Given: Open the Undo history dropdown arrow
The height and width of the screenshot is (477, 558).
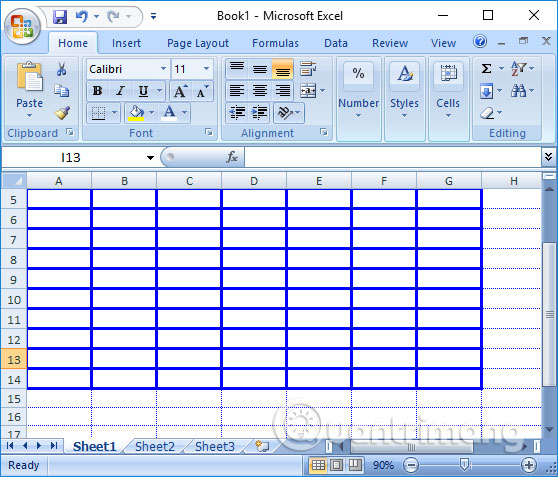Looking at the screenshot, I should pyautogui.click(x=96, y=16).
